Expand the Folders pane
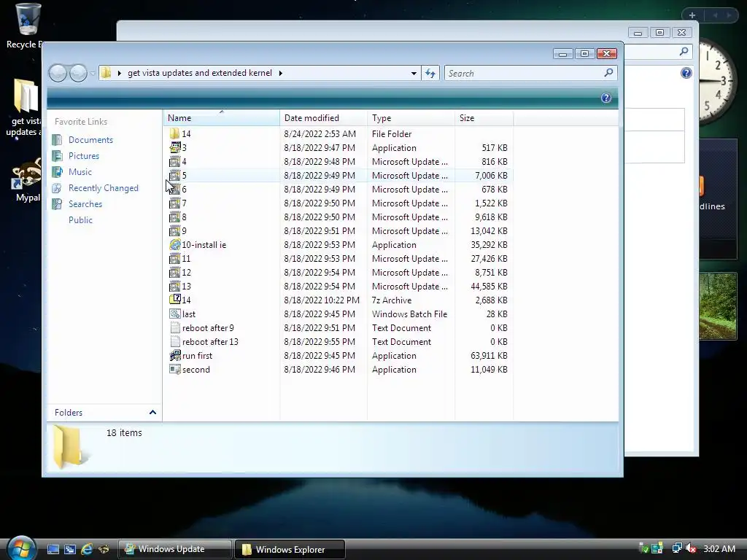This screenshot has width=747, height=560. click(152, 413)
